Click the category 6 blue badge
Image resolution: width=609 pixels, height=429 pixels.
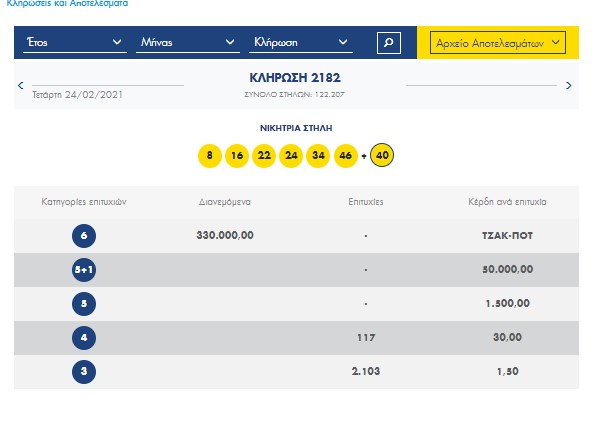point(85,236)
